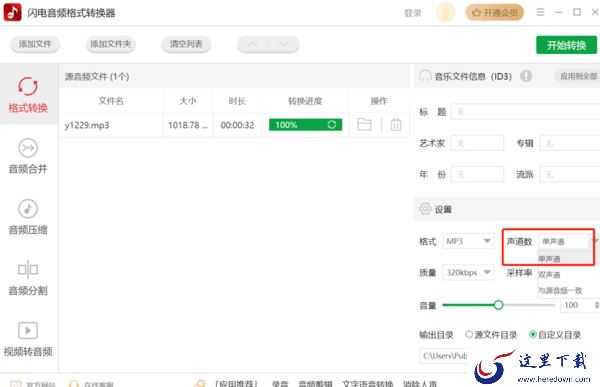Click the 开通会员 VIP membership button
This screenshot has height=387, width=600.
494,13
